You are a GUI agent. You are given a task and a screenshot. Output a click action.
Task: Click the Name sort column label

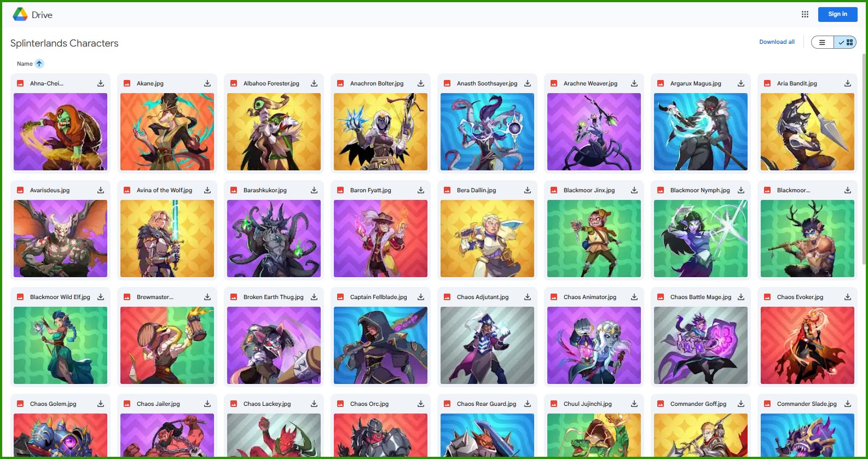point(25,64)
